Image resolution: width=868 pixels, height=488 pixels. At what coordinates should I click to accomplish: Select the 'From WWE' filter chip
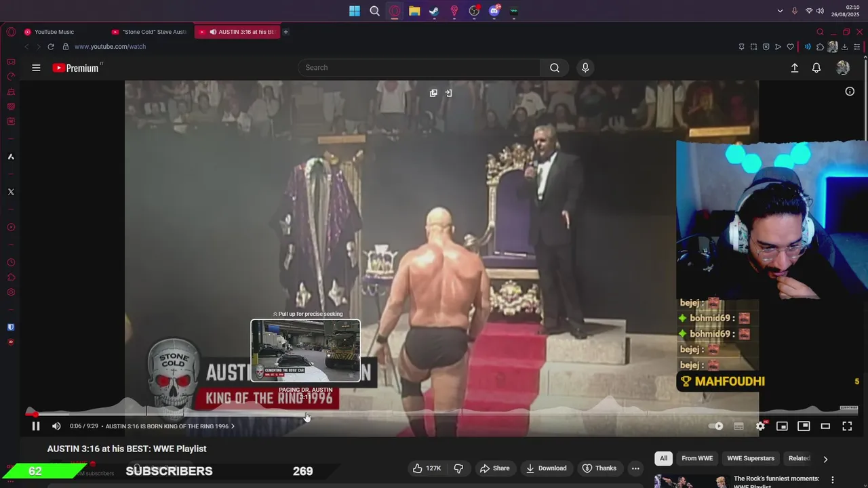pyautogui.click(x=697, y=459)
